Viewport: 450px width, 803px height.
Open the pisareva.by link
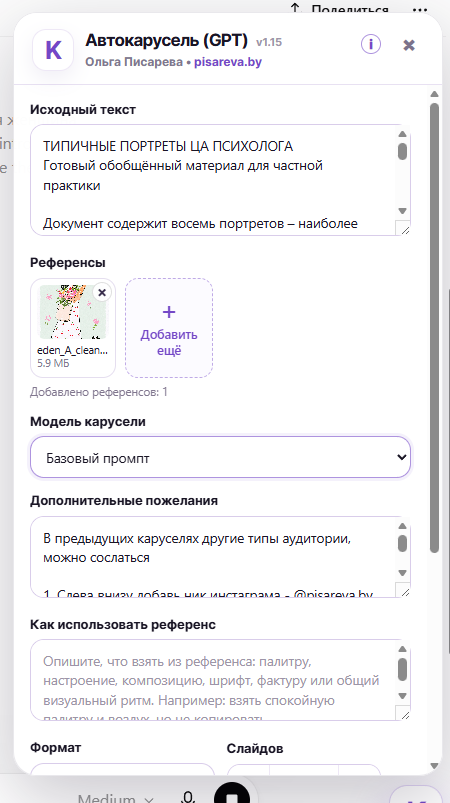point(228,63)
